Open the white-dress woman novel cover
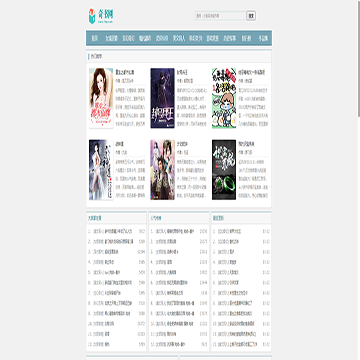This screenshot has height=360, width=360. coord(101,170)
